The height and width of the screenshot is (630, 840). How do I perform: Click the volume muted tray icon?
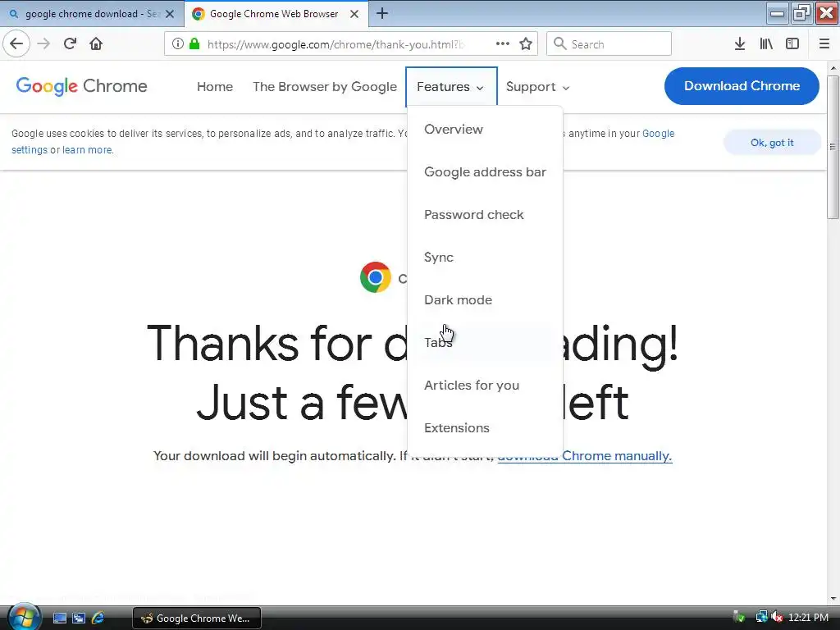[x=777, y=617]
